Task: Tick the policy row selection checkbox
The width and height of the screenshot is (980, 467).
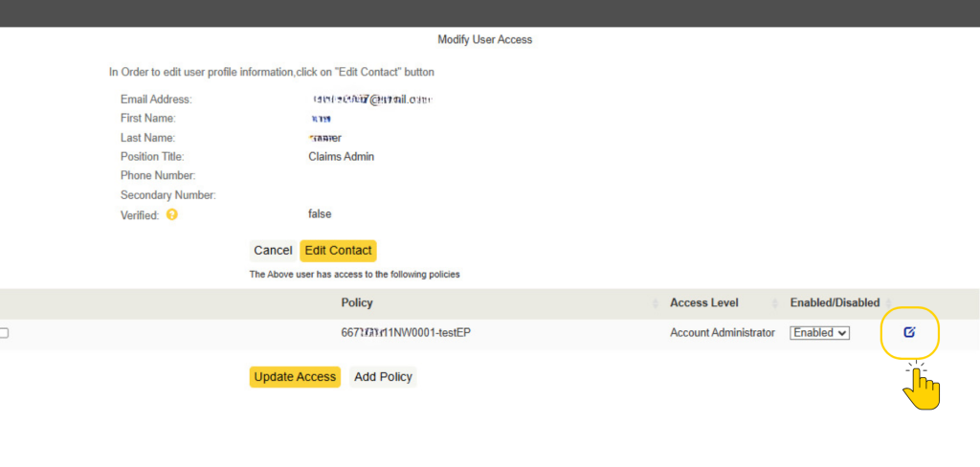Action: [4, 333]
